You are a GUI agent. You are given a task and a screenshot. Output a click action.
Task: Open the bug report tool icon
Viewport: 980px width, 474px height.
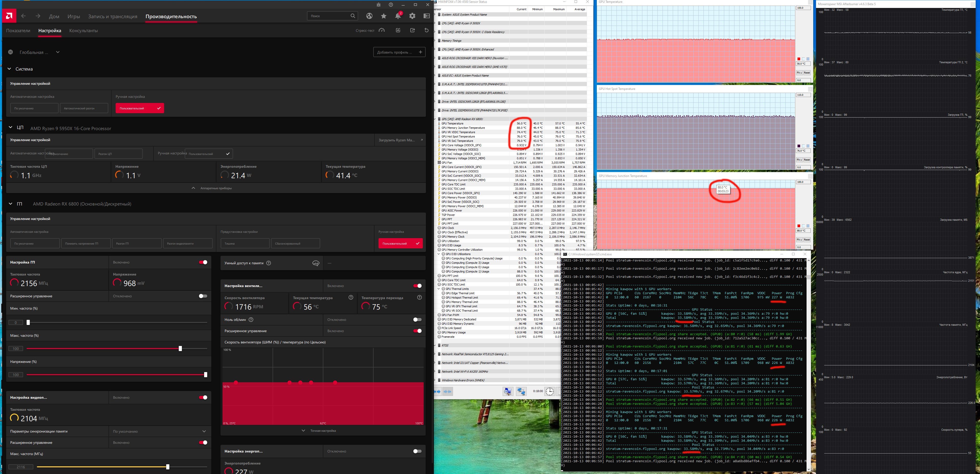378,5
